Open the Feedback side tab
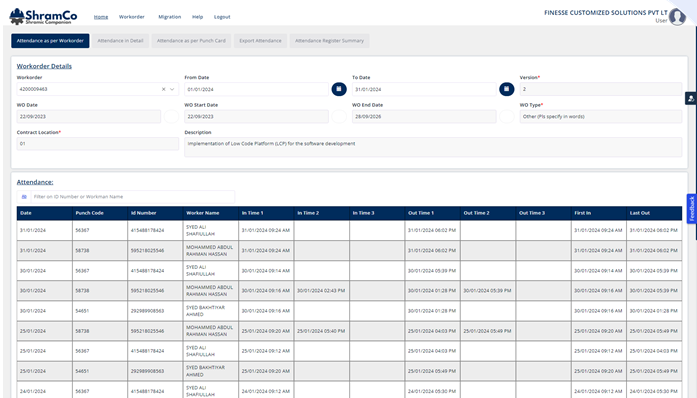 (x=692, y=209)
